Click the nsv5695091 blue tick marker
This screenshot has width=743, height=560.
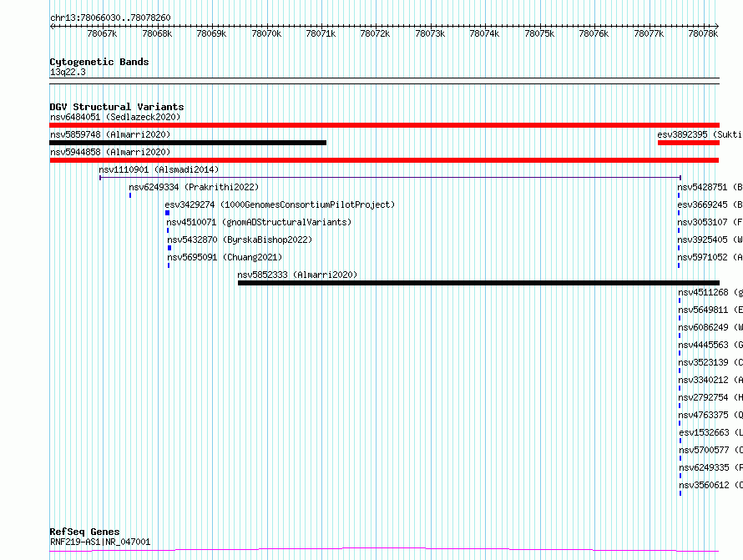[x=169, y=265]
